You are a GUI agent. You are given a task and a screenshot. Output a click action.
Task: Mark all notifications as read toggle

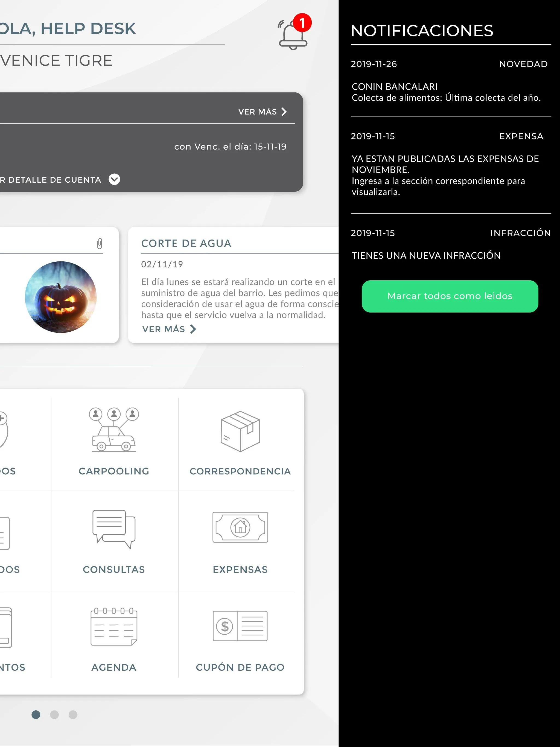click(x=450, y=296)
